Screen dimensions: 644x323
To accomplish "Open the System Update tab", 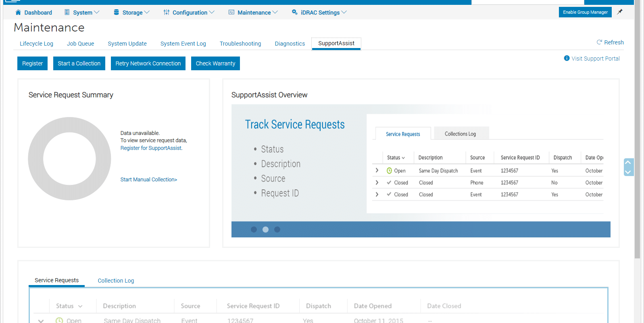I will pyautogui.click(x=127, y=44).
